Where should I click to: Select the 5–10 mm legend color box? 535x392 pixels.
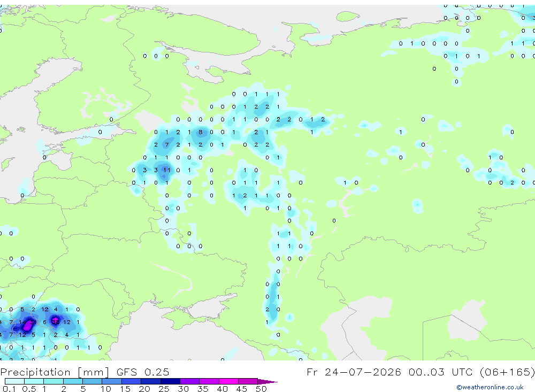(93, 381)
